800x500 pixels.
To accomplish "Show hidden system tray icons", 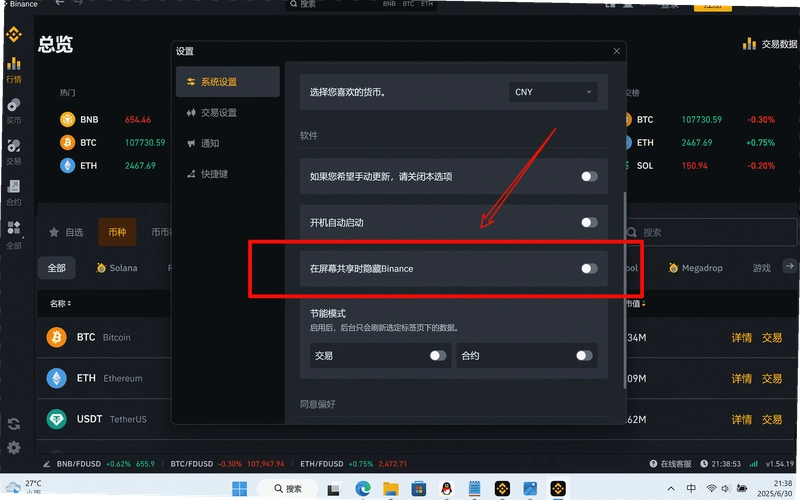I will pos(671,489).
